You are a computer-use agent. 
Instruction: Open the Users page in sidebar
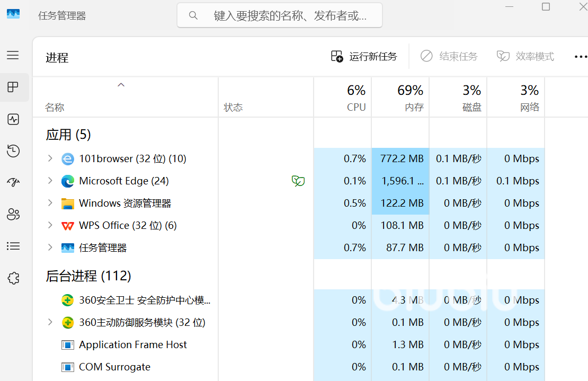coord(13,214)
